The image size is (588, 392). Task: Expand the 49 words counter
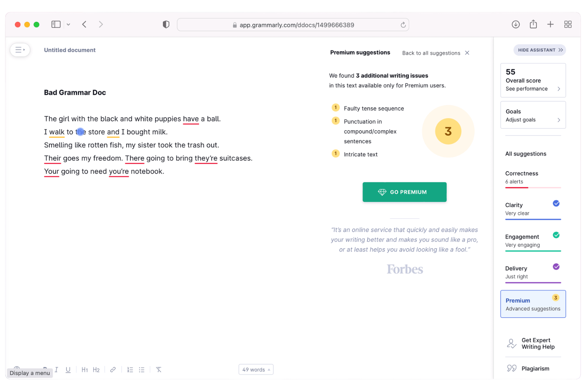point(256,369)
